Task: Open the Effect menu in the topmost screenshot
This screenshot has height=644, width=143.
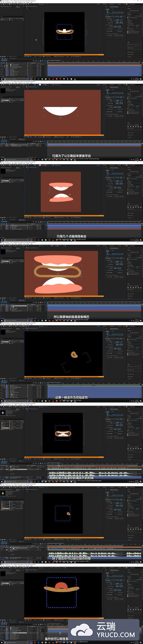Action: tap(15, 2)
